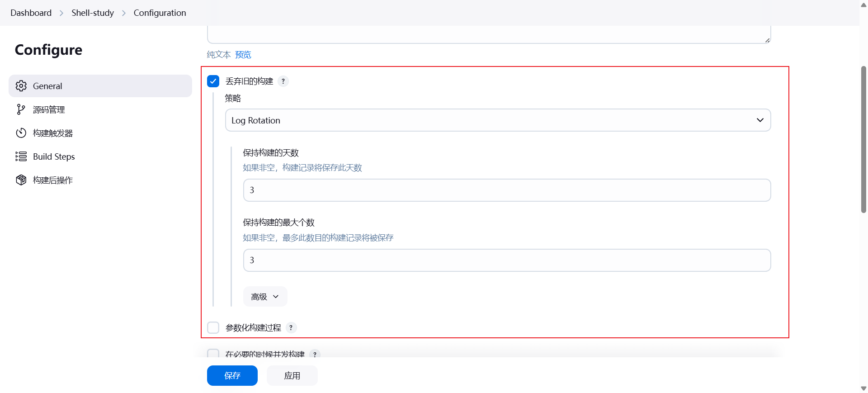Click the 保持构建的最大个数 input field
Image resolution: width=868 pixels, height=393 pixels.
click(507, 260)
